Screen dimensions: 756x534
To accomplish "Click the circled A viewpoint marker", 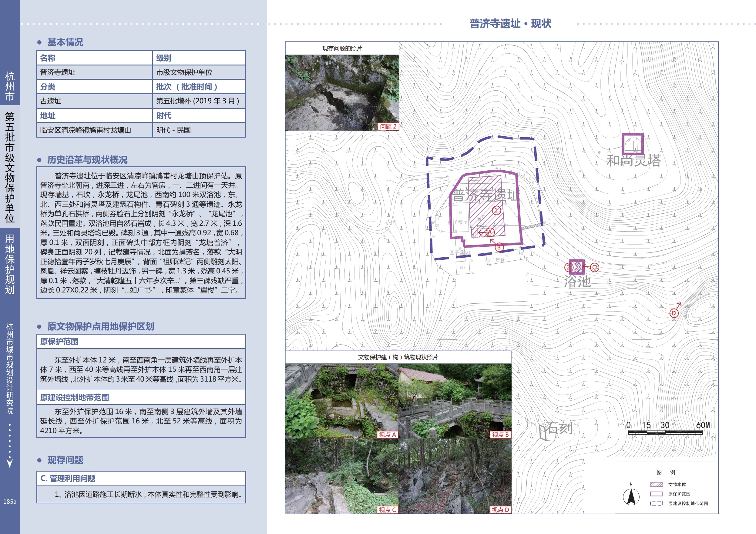I will (x=490, y=232).
